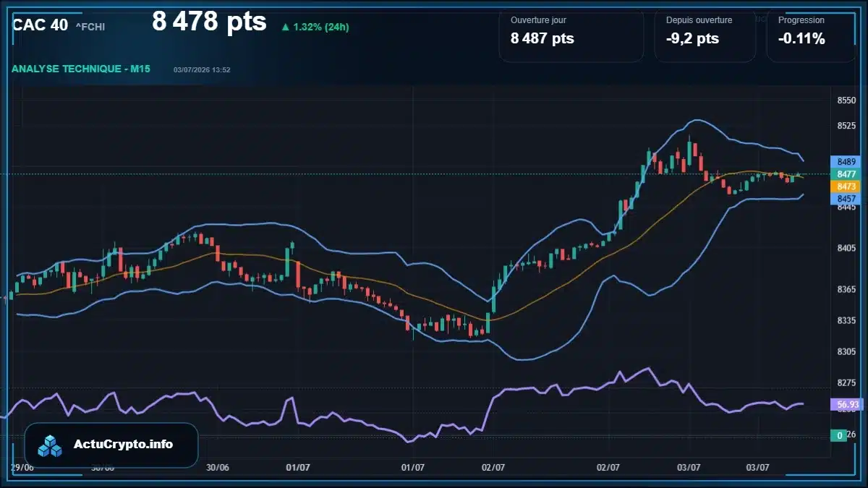This screenshot has width=868, height=488.
Task: Click the Depuis ouverture label
Action: [x=699, y=20]
